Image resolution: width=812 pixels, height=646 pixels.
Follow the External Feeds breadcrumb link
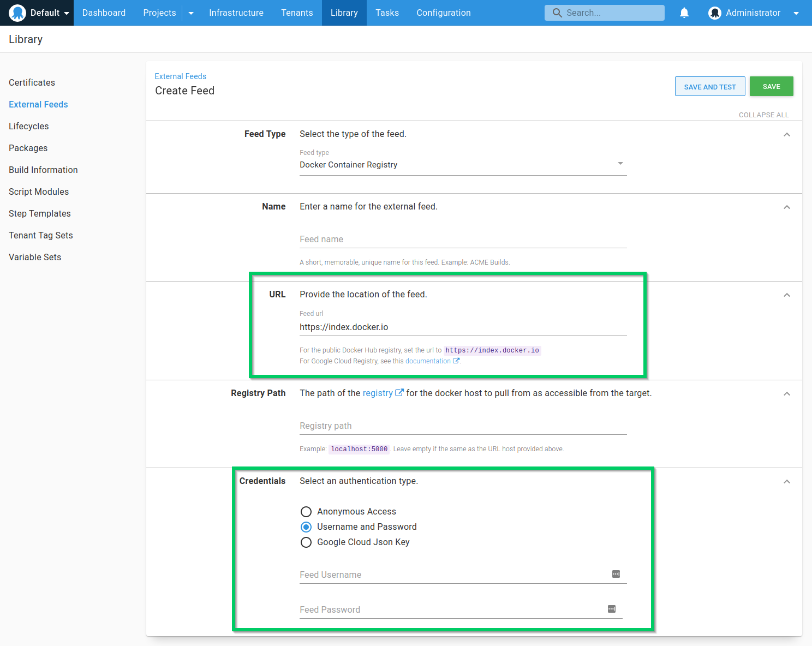[180, 76]
